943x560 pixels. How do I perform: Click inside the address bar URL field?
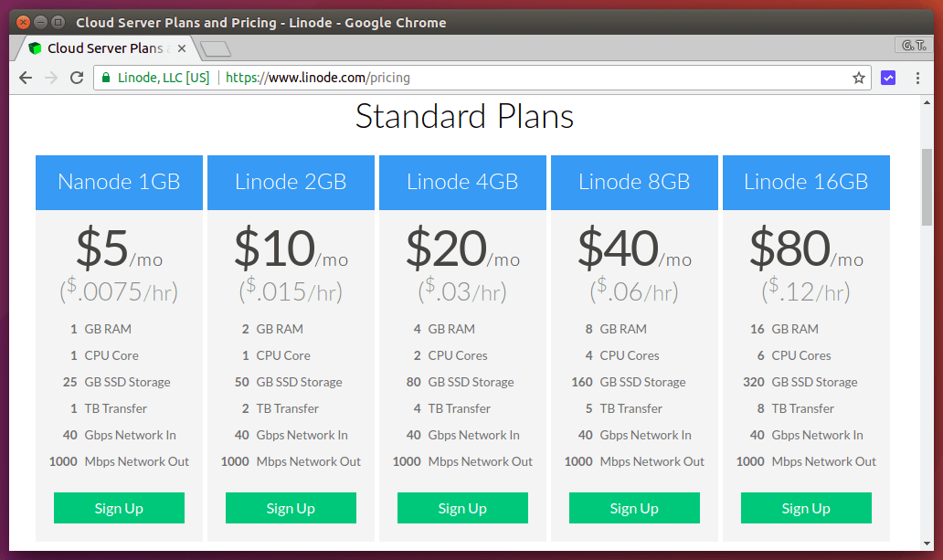[457, 78]
